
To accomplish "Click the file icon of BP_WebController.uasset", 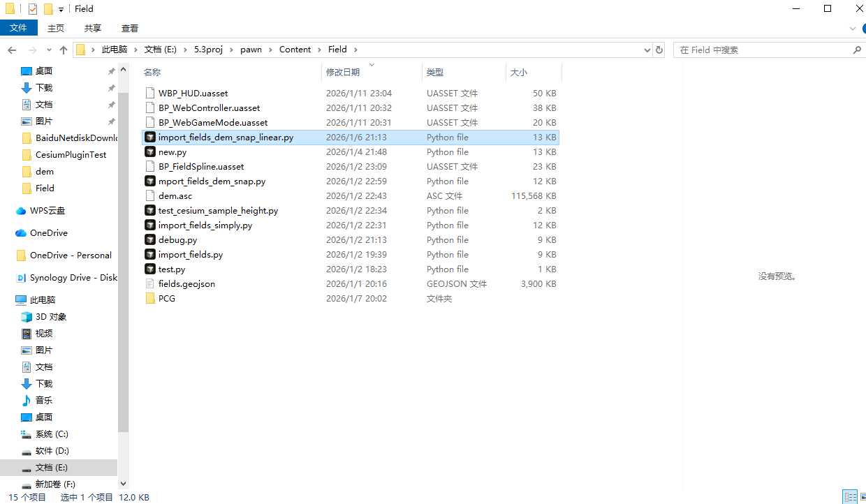I will pyautogui.click(x=149, y=108).
